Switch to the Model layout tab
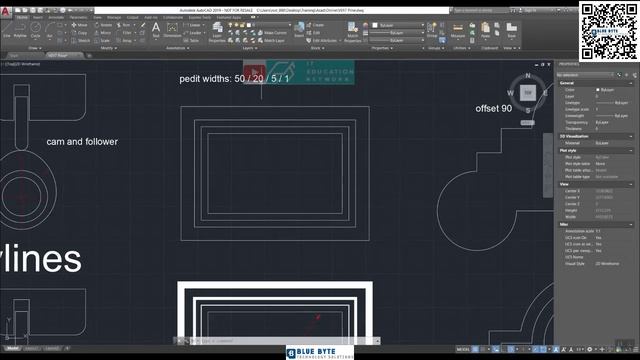The height and width of the screenshot is (360, 640). [x=12, y=349]
